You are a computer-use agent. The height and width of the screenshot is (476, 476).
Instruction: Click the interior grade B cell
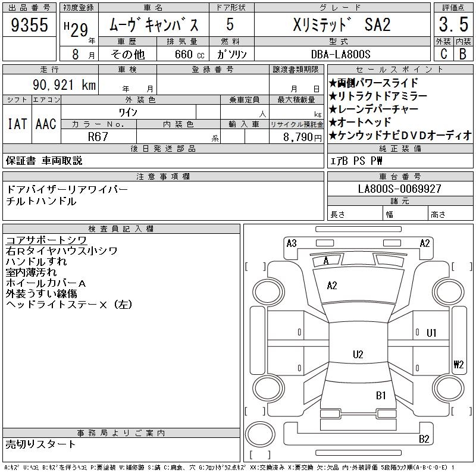click(x=462, y=54)
